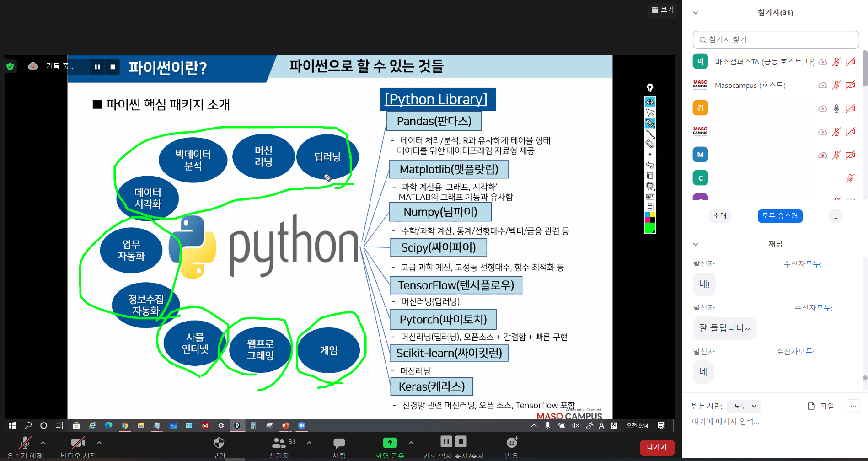
Task: Pick the yellow color swatch in annotation toolbar
Action: (653, 215)
